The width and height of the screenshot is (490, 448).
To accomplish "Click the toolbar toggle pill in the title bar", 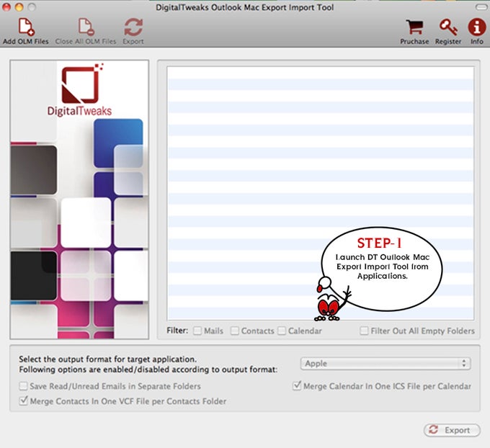I will [481, 7].
